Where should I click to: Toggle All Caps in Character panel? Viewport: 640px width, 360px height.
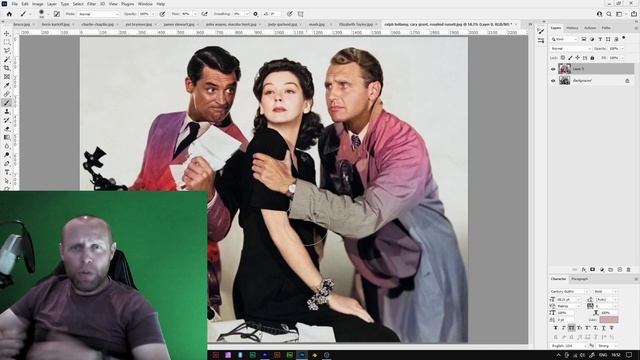pyautogui.click(x=571, y=328)
